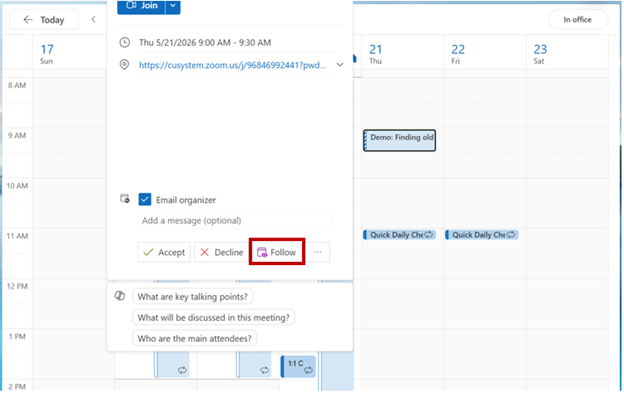Decline the meeting invitation
The height and width of the screenshot is (394, 624).
221,252
